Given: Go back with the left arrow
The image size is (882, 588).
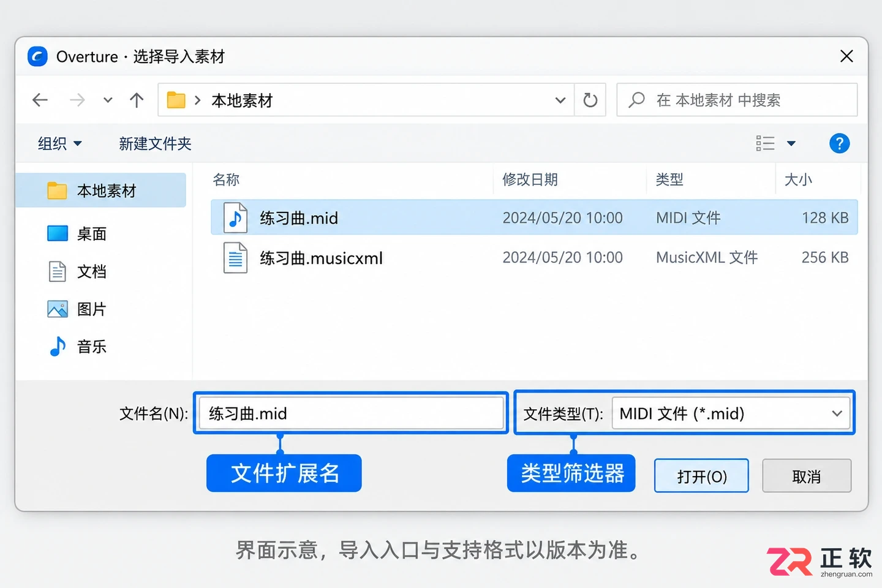Looking at the screenshot, I should click(40, 100).
